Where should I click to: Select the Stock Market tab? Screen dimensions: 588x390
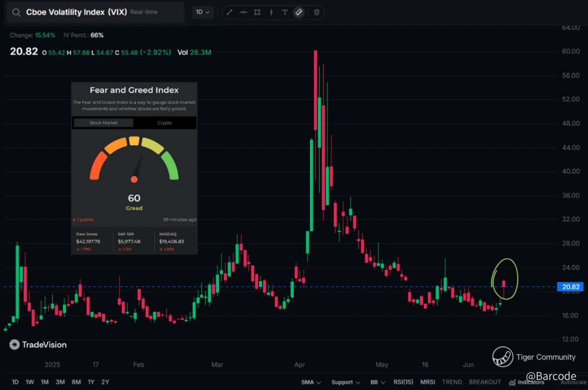[103, 123]
